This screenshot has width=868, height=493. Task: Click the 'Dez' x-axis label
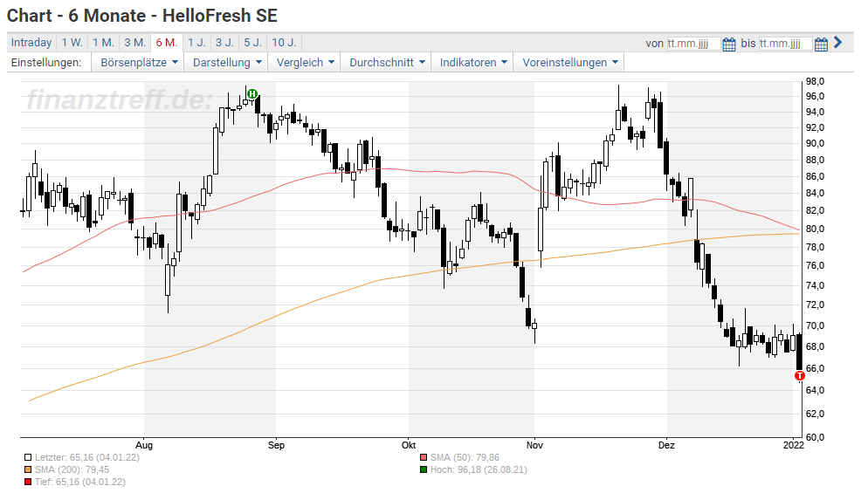click(x=666, y=445)
